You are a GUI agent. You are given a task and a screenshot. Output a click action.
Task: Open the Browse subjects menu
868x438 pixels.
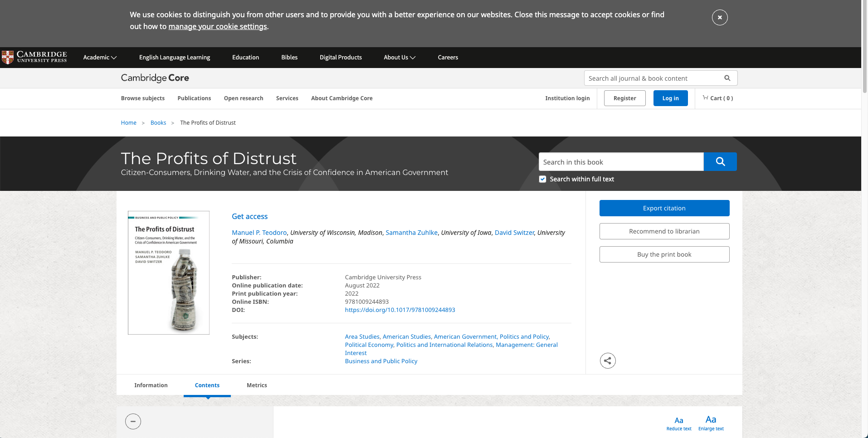(142, 98)
